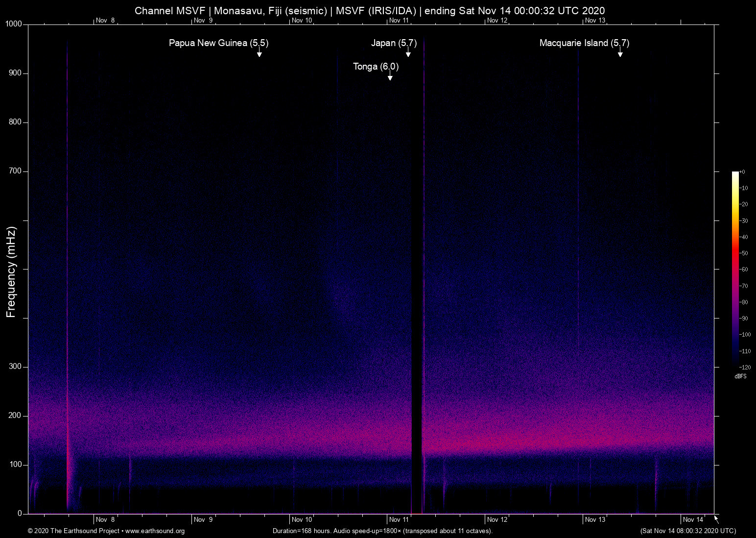Image resolution: width=756 pixels, height=538 pixels.
Task: Click the Japan (5.7) event label
Action: [x=394, y=43]
